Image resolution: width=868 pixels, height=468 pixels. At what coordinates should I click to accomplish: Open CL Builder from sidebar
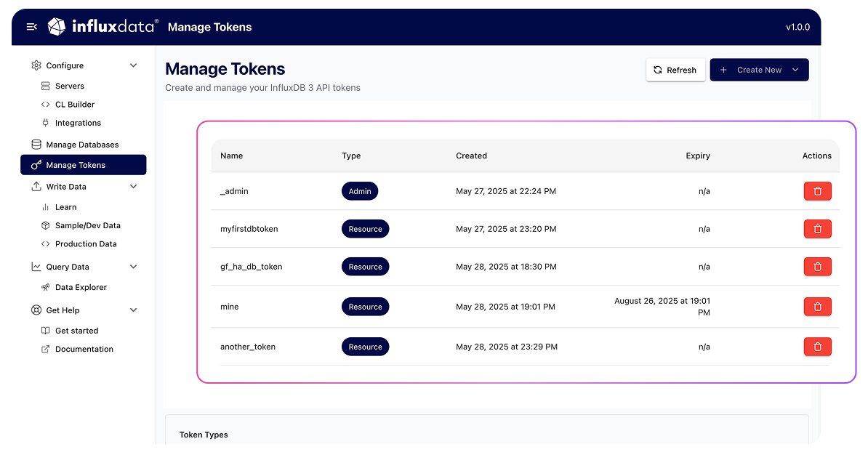[x=75, y=104]
